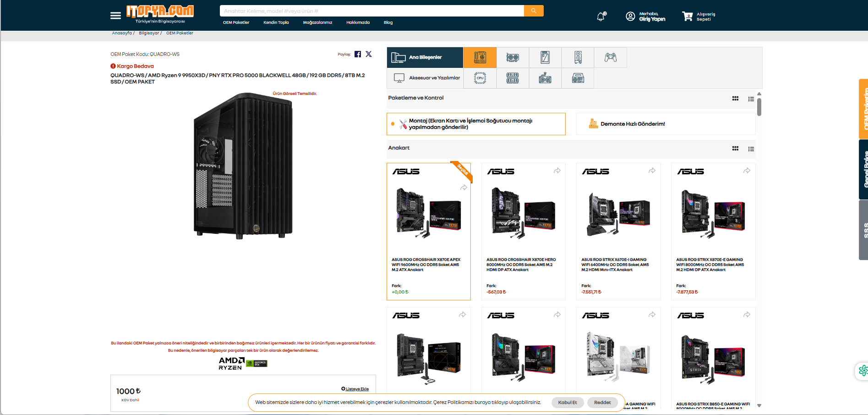Open the notifications bell
Viewport: 868px width, 415px height.
[x=601, y=17]
